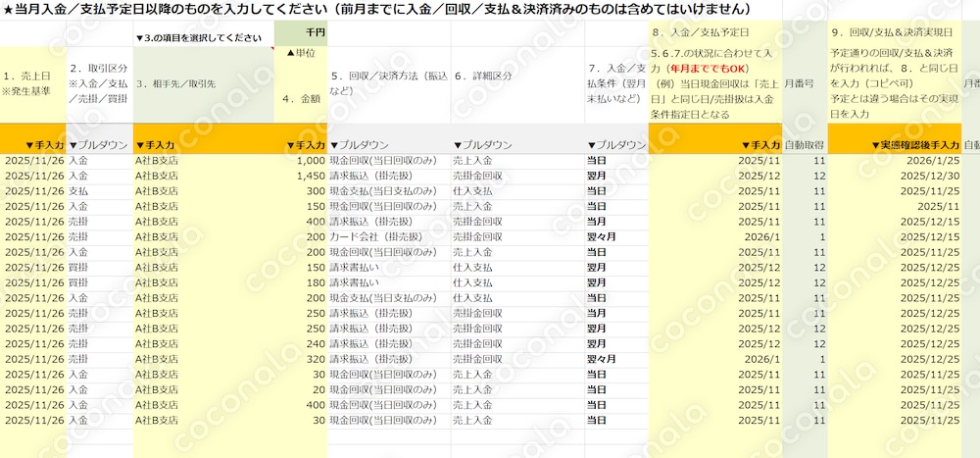Image resolution: width=980 pixels, height=458 pixels.
Task: Select 売上入金 in the 1,000 row
Action: [x=517, y=161]
